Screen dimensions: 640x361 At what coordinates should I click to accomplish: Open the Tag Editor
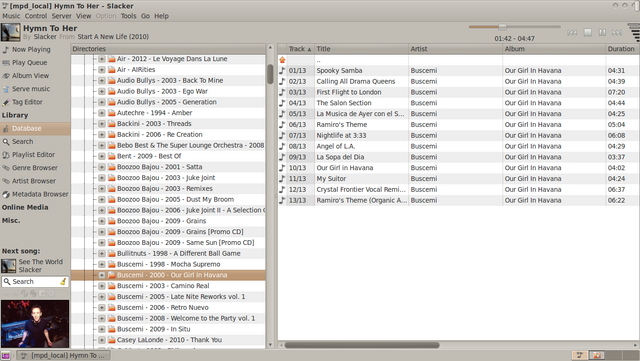(x=27, y=102)
